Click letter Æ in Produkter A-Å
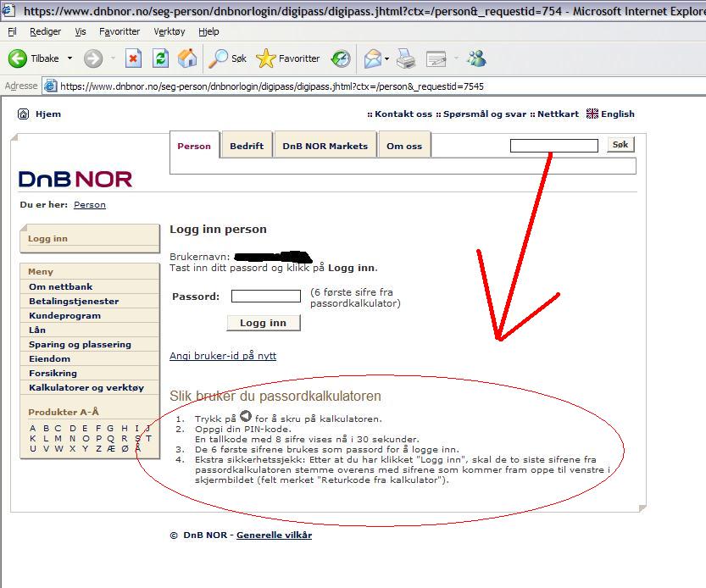Viewport: 706px width, 588px height. pos(111,449)
